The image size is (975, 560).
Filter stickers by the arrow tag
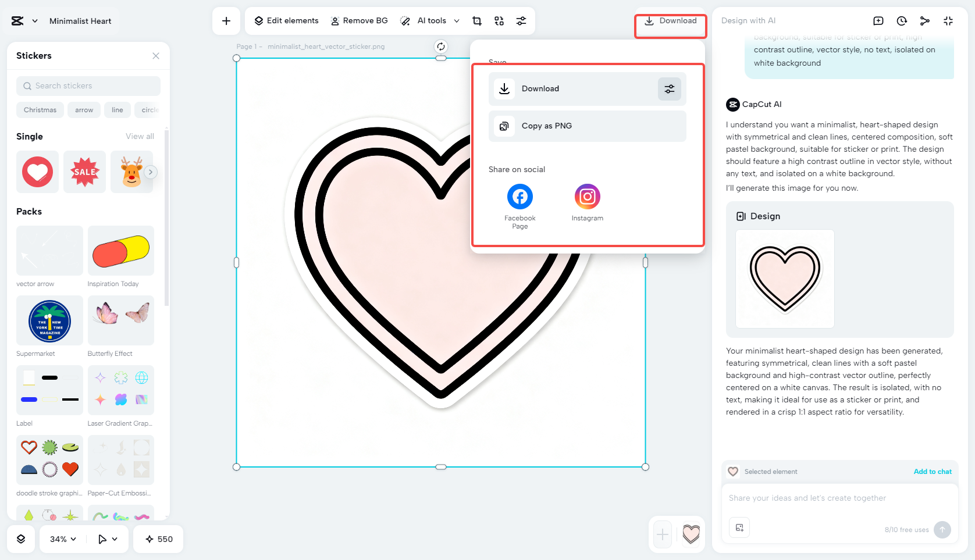pos(84,110)
